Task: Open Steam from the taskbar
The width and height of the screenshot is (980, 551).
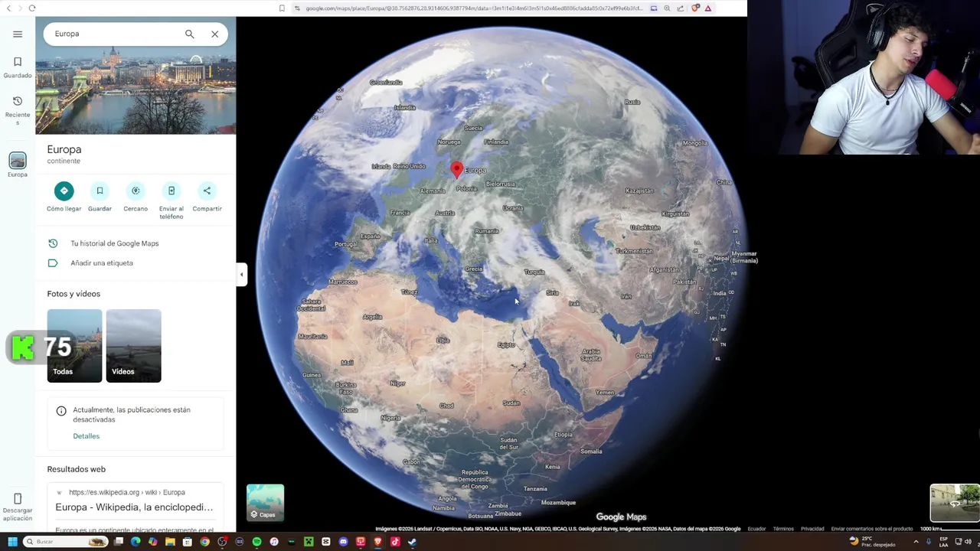Action: coord(412,542)
